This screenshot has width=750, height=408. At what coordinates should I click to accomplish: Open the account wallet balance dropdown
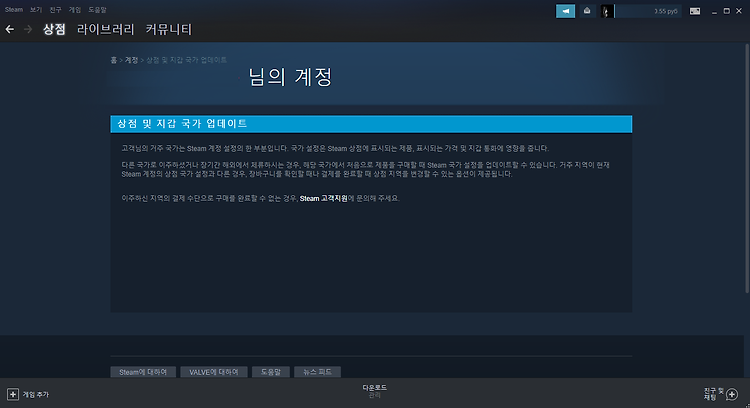tap(648, 11)
